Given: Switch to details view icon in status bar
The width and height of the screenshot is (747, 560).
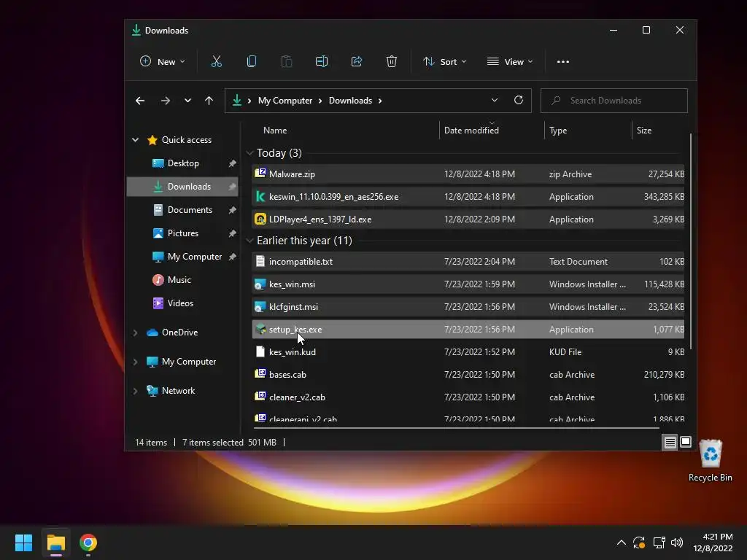Looking at the screenshot, I should (x=670, y=443).
